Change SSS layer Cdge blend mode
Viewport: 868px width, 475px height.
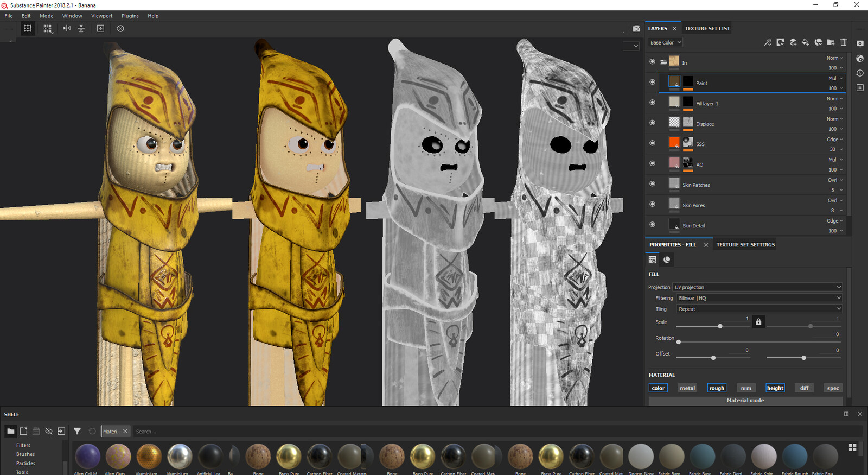click(x=834, y=140)
